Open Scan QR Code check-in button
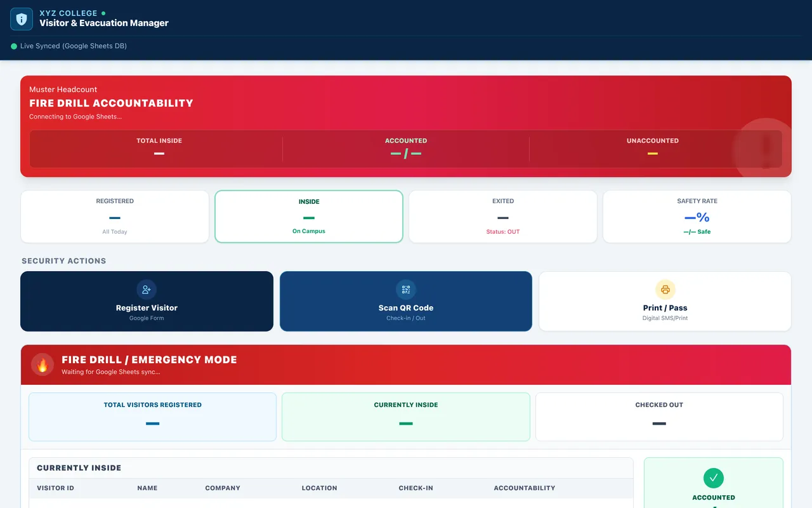 point(406,302)
